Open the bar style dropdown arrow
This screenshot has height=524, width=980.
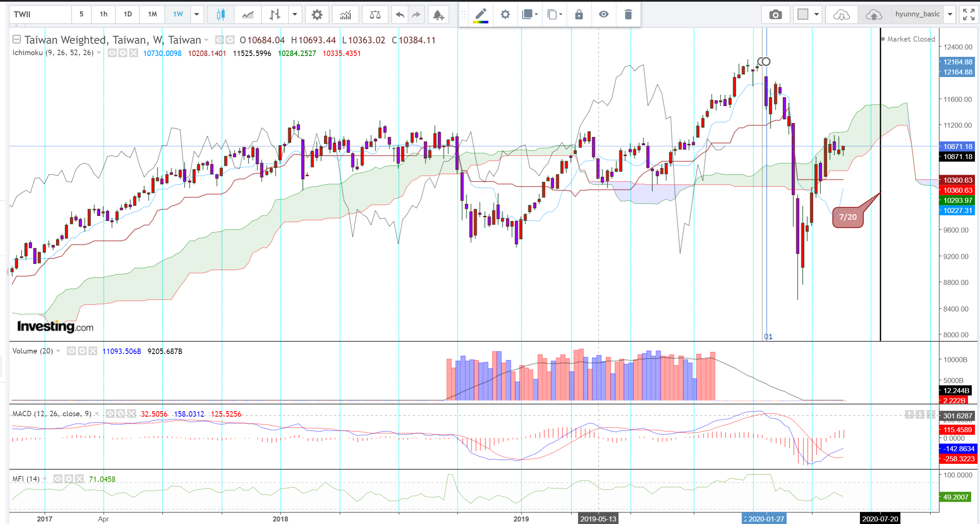[295, 15]
